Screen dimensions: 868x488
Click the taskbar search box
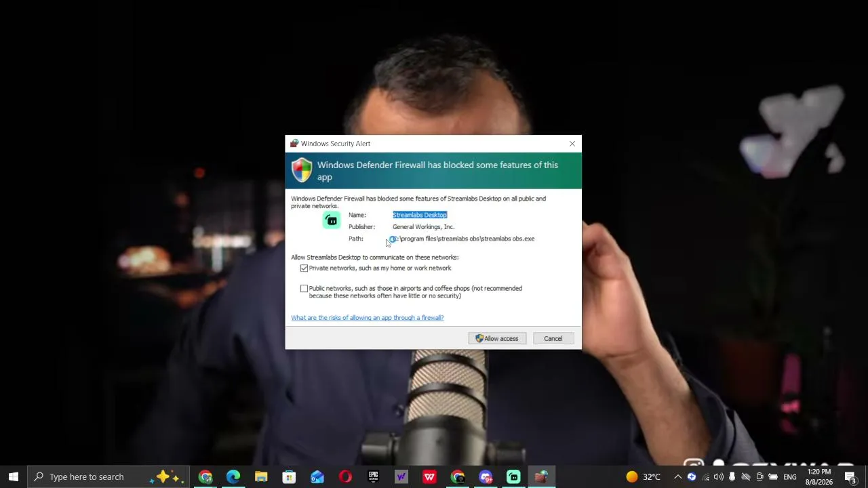(x=108, y=476)
